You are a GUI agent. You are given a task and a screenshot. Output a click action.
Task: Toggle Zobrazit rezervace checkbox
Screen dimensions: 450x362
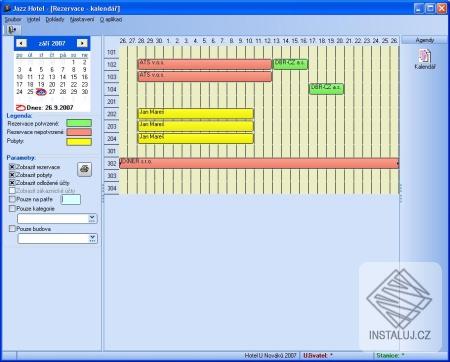(x=12, y=167)
